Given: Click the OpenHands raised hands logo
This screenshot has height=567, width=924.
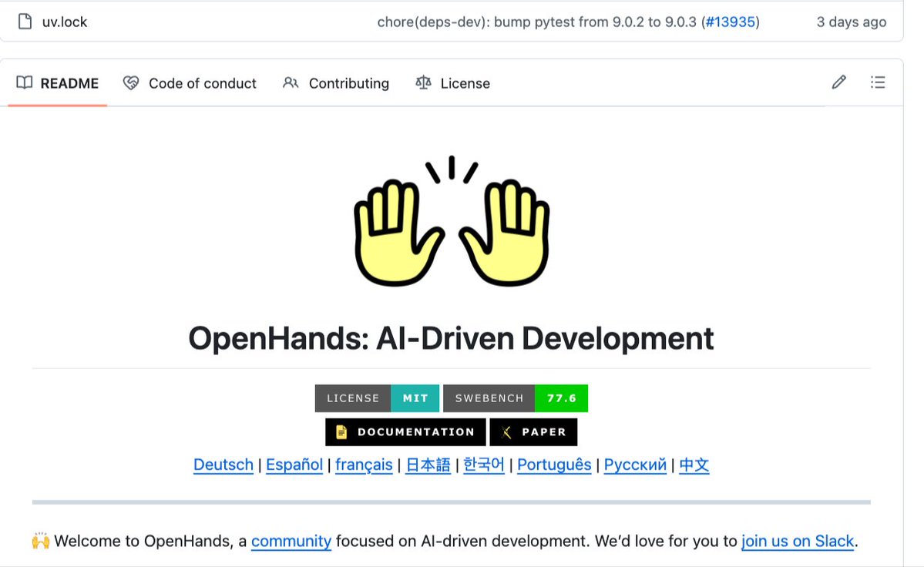Looking at the screenshot, I should [x=452, y=221].
